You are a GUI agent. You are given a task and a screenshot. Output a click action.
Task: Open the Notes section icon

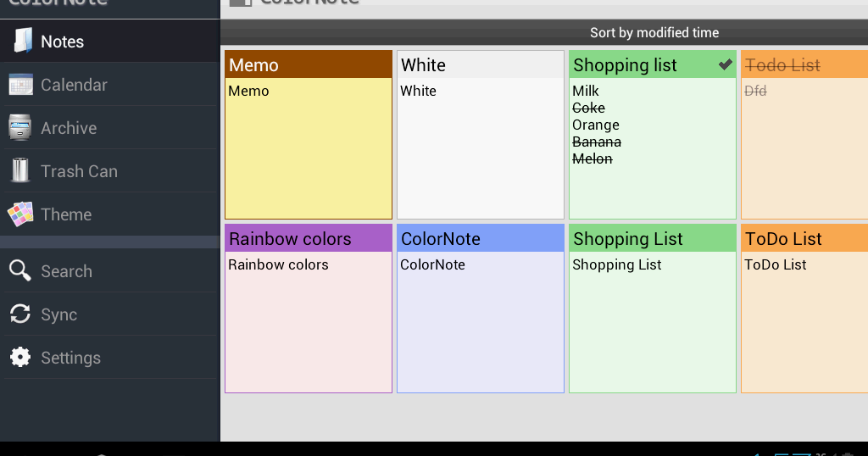click(x=21, y=42)
